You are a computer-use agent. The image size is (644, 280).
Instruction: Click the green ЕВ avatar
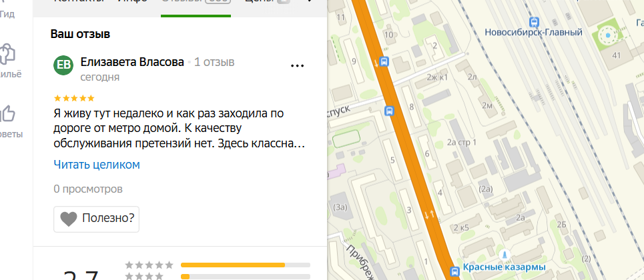coord(63,65)
